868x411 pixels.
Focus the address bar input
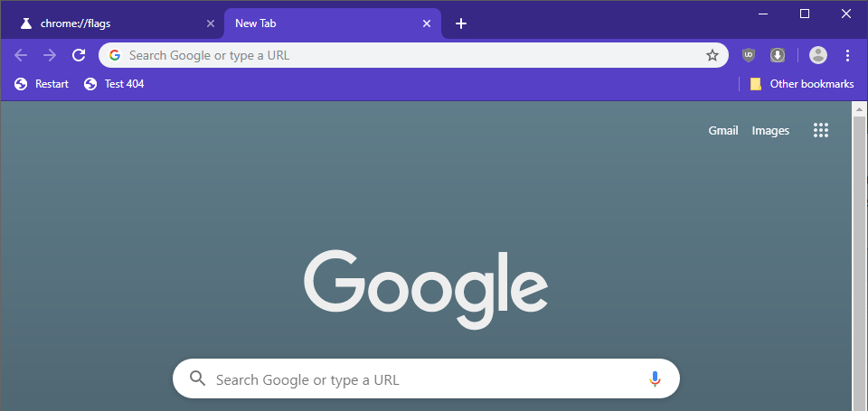click(413, 55)
